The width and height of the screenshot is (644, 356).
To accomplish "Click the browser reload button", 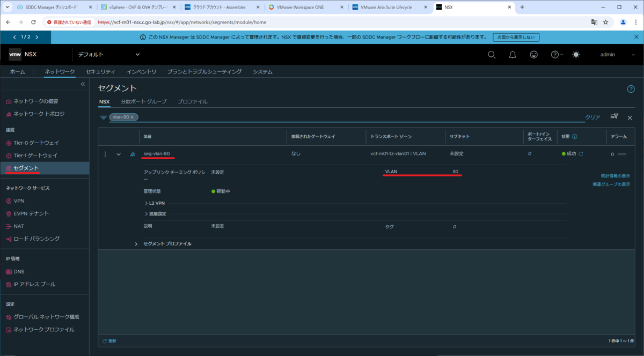I will pyautogui.click(x=34, y=22).
